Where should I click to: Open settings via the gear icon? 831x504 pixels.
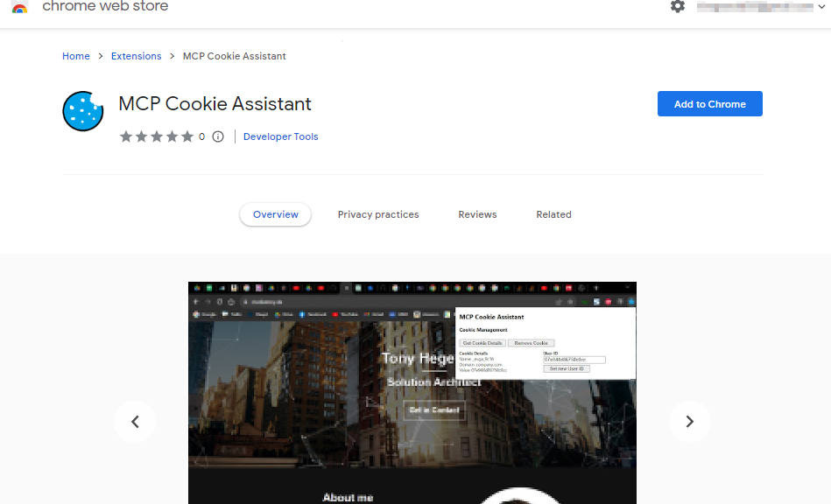677,6
